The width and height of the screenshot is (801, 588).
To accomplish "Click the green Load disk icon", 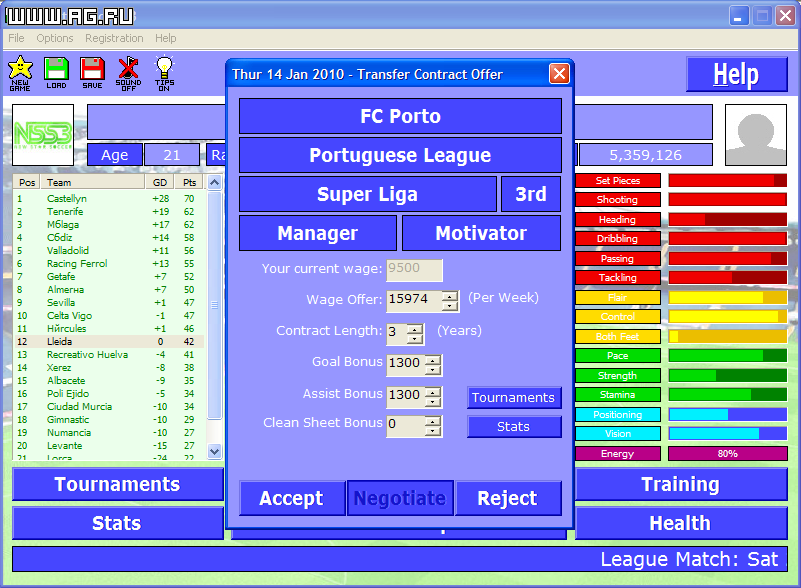I will coord(56,70).
